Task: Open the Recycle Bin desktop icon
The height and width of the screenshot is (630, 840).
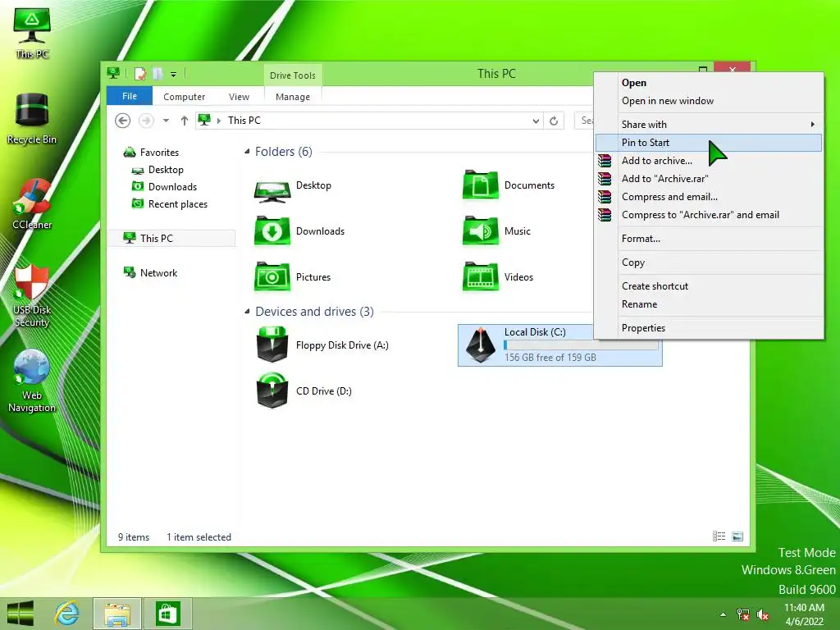Action: point(32,119)
